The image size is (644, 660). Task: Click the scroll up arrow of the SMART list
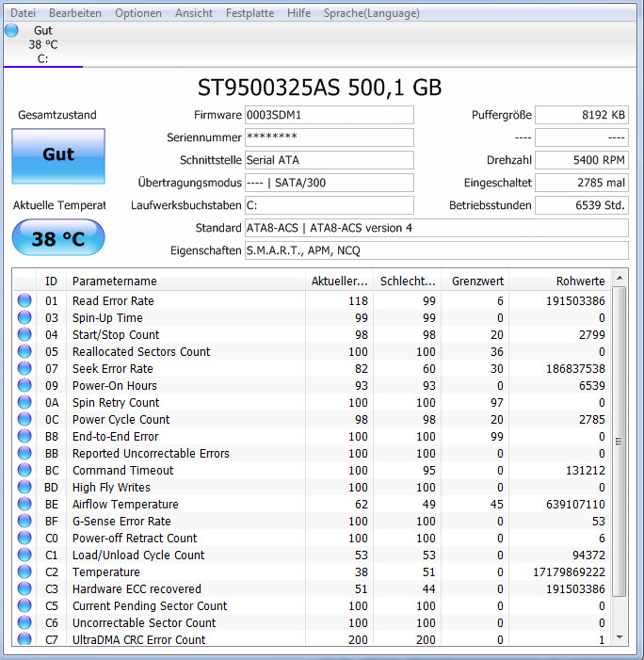coord(620,278)
